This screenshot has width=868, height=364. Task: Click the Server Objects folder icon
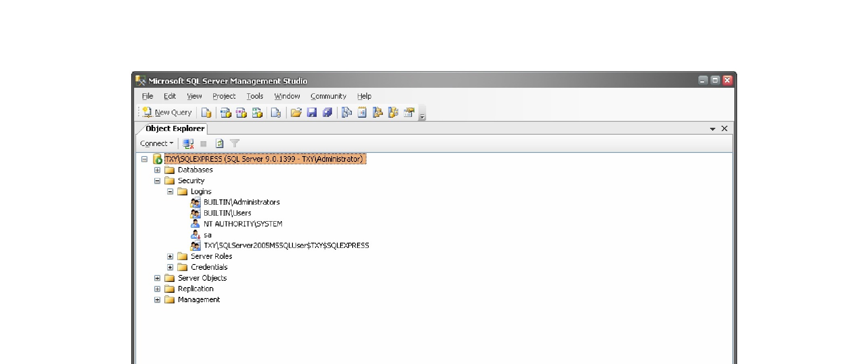point(170,278)
